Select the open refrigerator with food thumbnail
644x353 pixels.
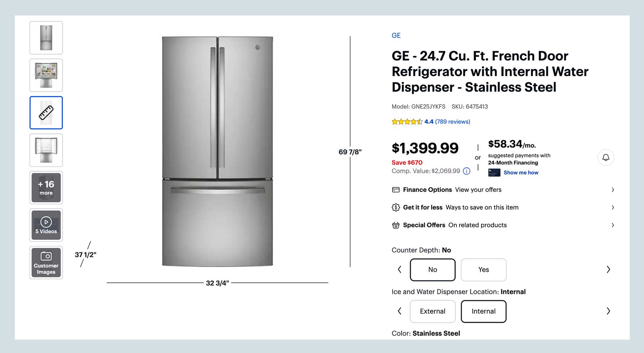click(x=46, y=75)
